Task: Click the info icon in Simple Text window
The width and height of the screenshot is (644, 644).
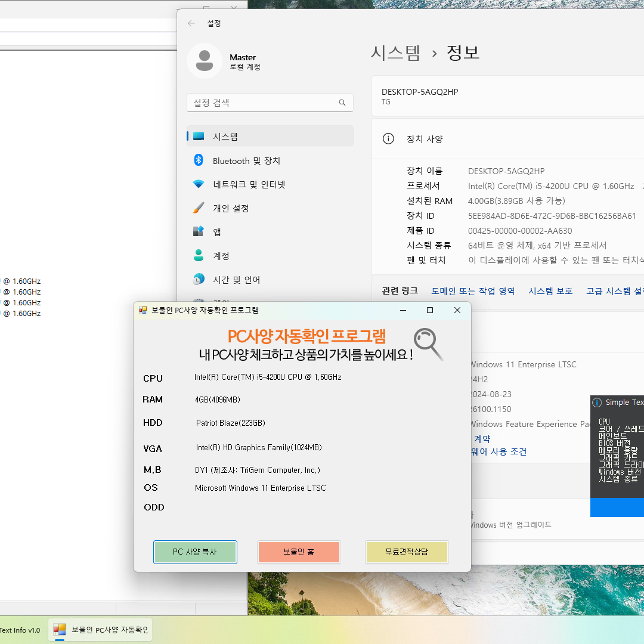Action: [597, 402]
